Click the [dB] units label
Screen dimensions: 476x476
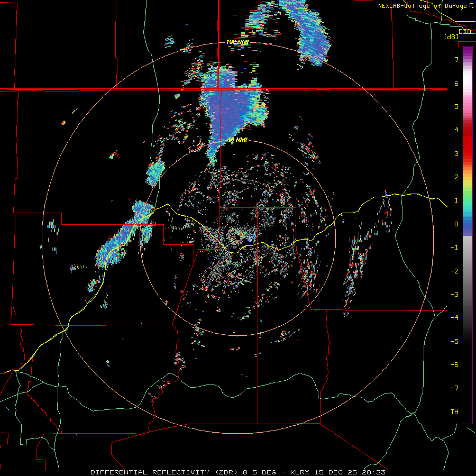[452, 36]
